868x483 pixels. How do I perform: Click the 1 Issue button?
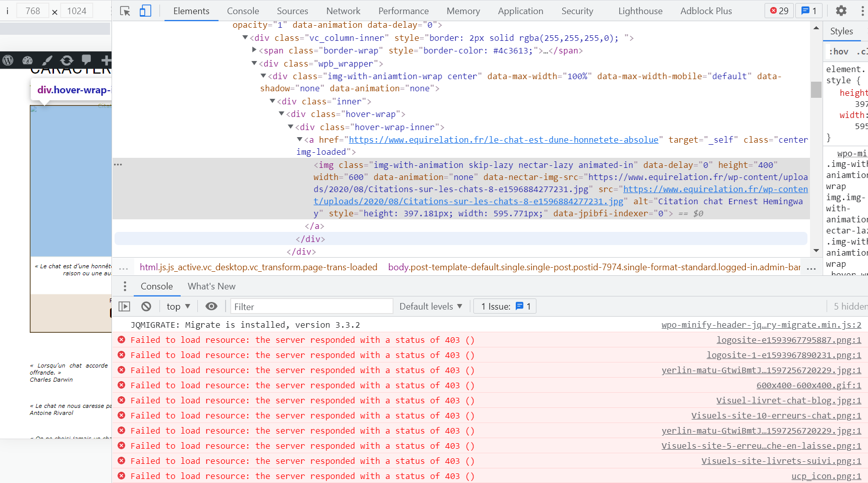pos(505,307)
